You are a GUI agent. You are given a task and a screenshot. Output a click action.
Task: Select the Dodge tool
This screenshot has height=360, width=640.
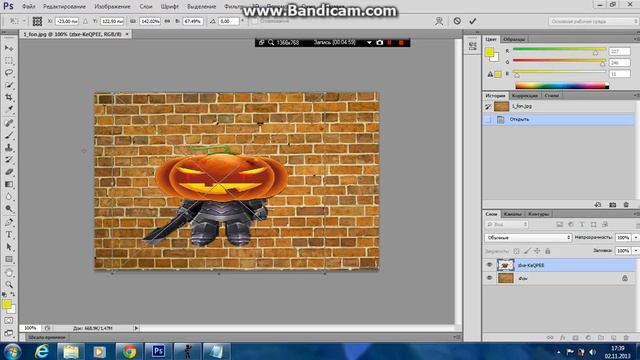click(9, 209)
